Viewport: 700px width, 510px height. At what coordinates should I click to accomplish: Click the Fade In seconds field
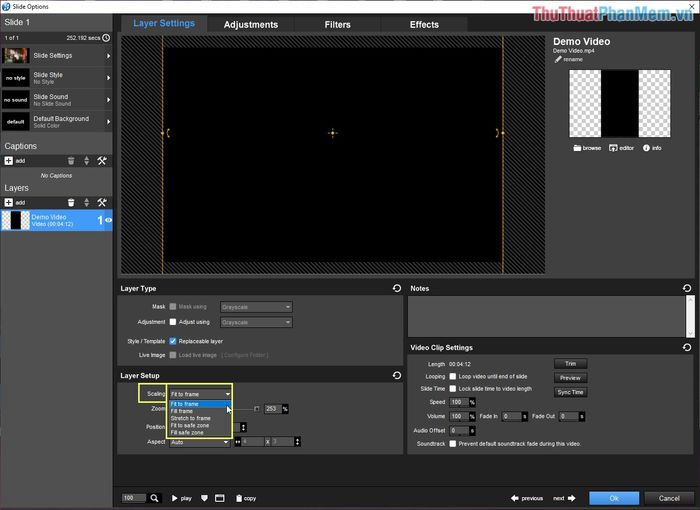click(x=512, y=416)
